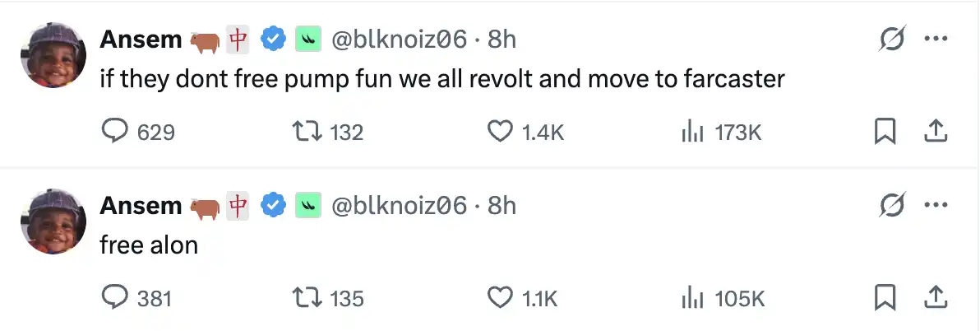This screenshot has height=331, width=980.
Task: Open Grok icon on first tweet
Action: tap(891, 39)
